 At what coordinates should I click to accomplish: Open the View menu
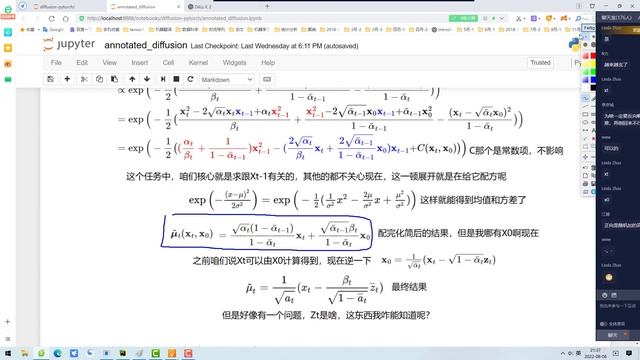109,62
